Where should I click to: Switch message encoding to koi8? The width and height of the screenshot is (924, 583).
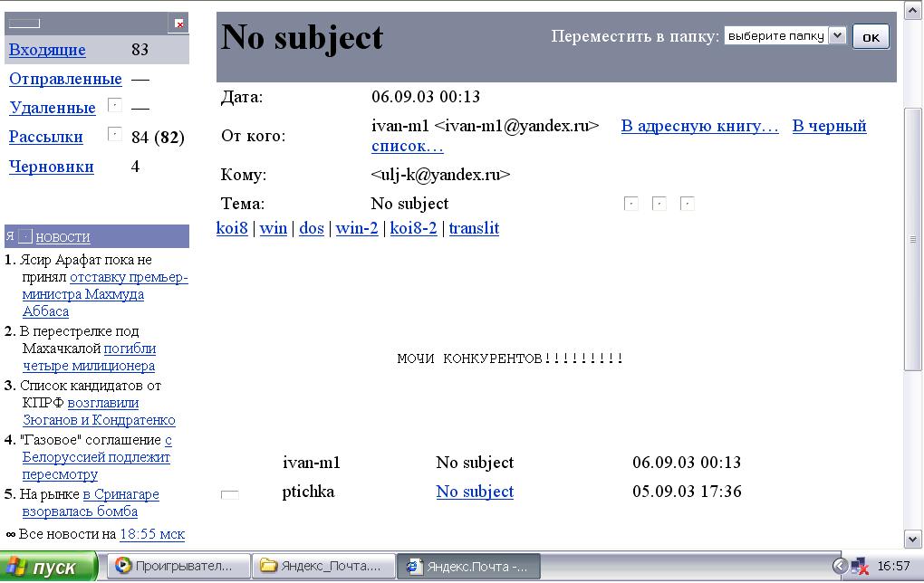coord(232,228)
